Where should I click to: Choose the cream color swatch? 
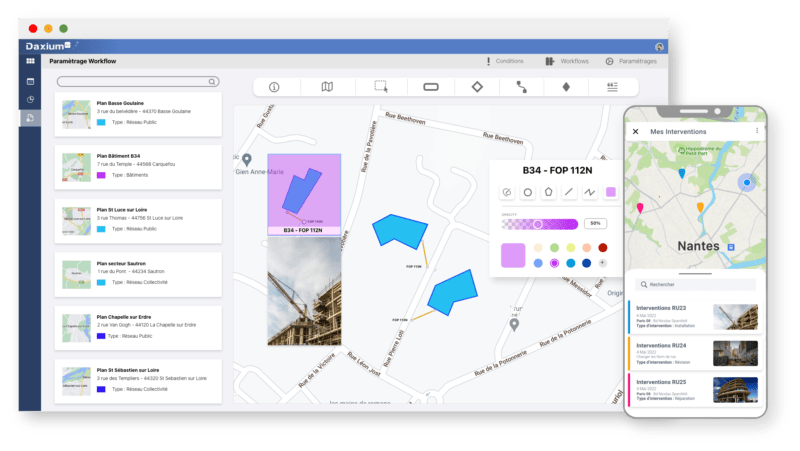538,248
